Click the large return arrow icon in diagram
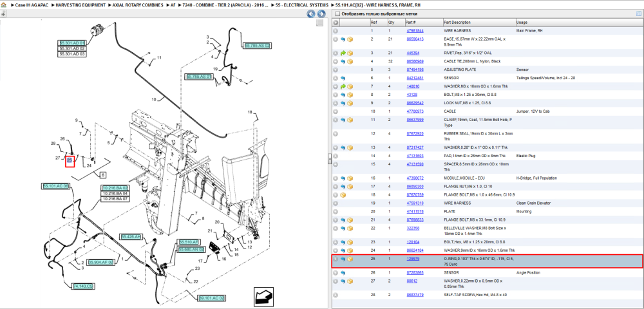Screen dimensions: 644x309 (262, 296)
